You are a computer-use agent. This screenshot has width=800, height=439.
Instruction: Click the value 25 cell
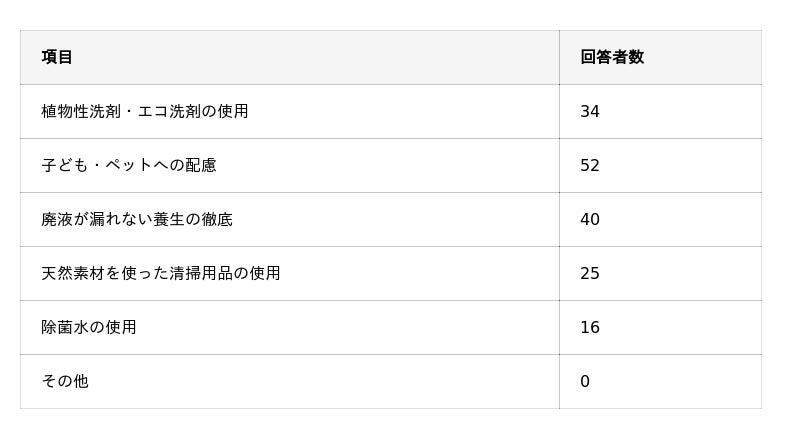click(590, 273)
